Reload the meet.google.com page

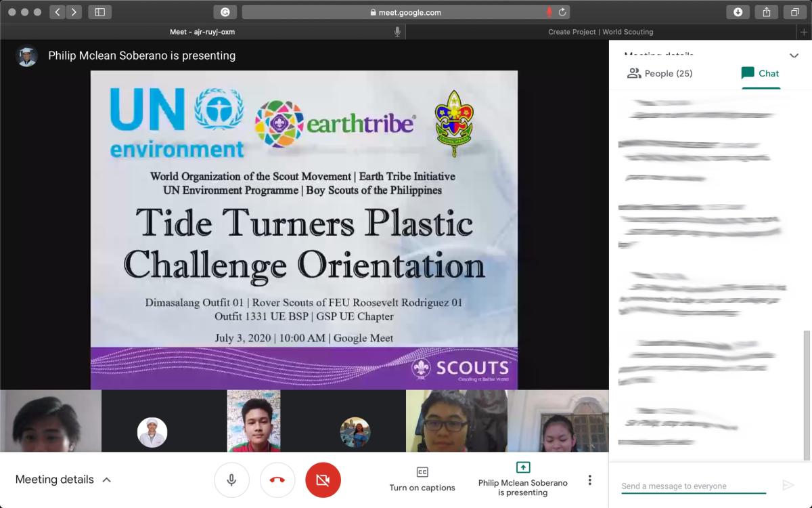pos(563,12)
